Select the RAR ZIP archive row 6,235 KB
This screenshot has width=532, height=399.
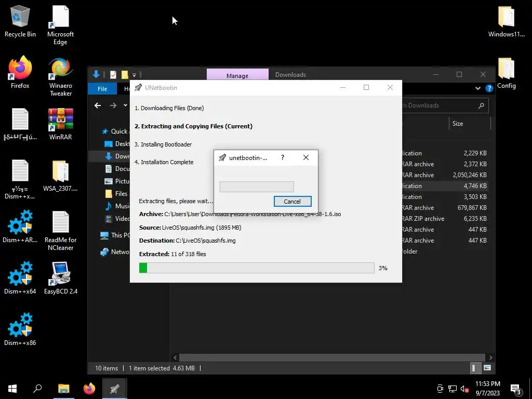click(x=445, y=219)
